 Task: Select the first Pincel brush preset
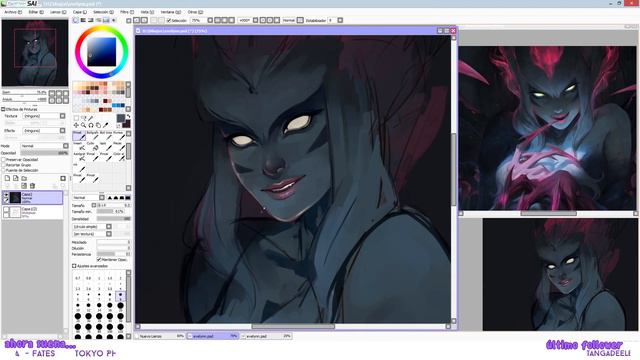[79, 136]
